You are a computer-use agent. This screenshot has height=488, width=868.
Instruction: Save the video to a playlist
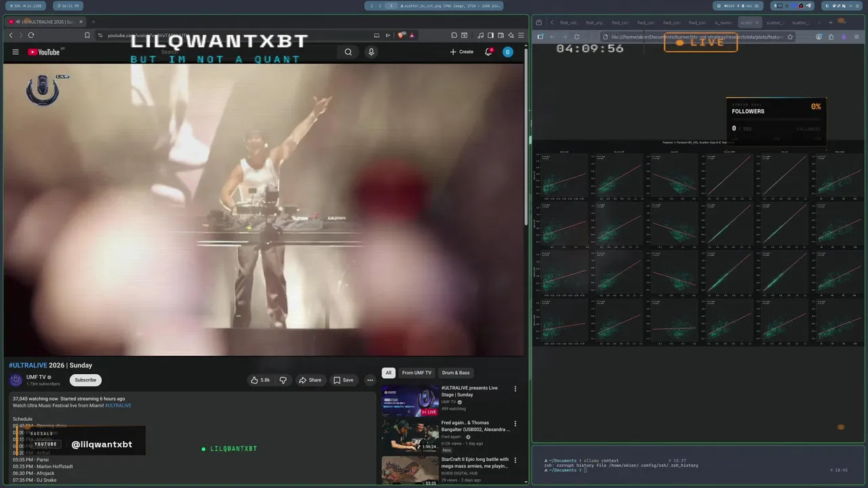point(343,380)
